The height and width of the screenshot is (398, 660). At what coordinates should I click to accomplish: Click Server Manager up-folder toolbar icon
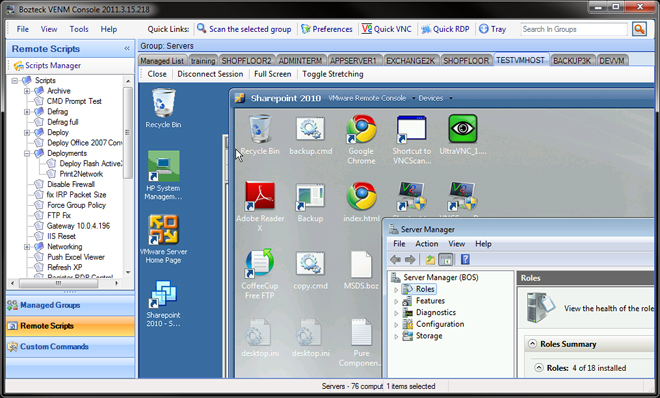pos(430,260)
